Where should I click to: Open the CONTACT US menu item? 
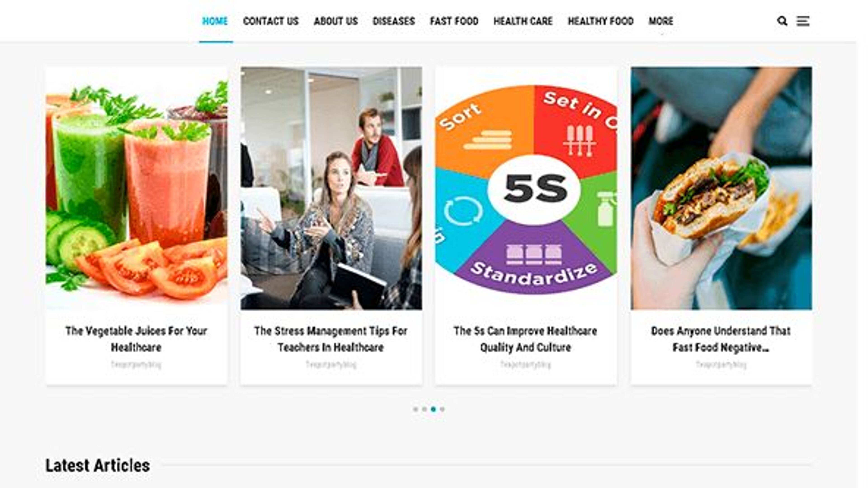point(271,21)
